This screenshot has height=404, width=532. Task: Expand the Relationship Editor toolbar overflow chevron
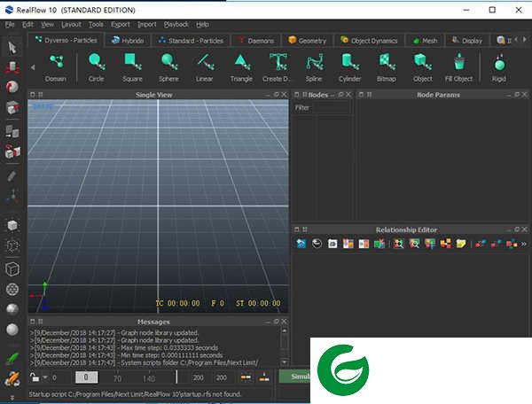click(524, 244)
